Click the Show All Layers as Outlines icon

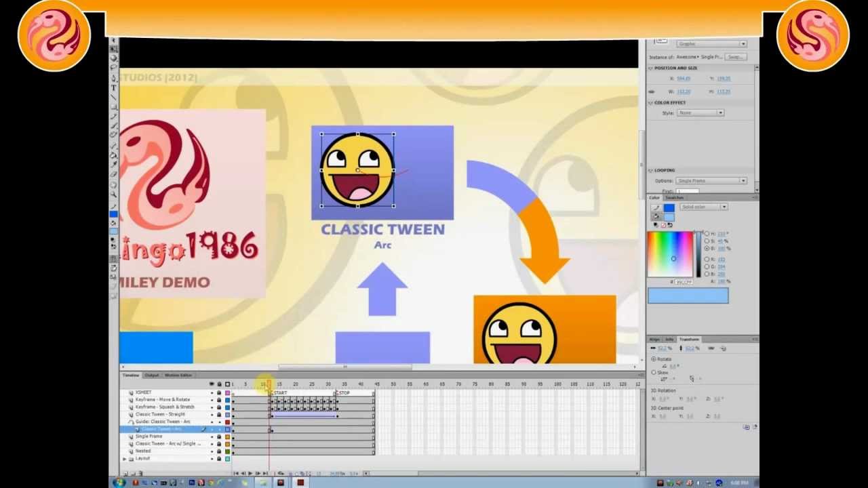[x=227, y=384]
